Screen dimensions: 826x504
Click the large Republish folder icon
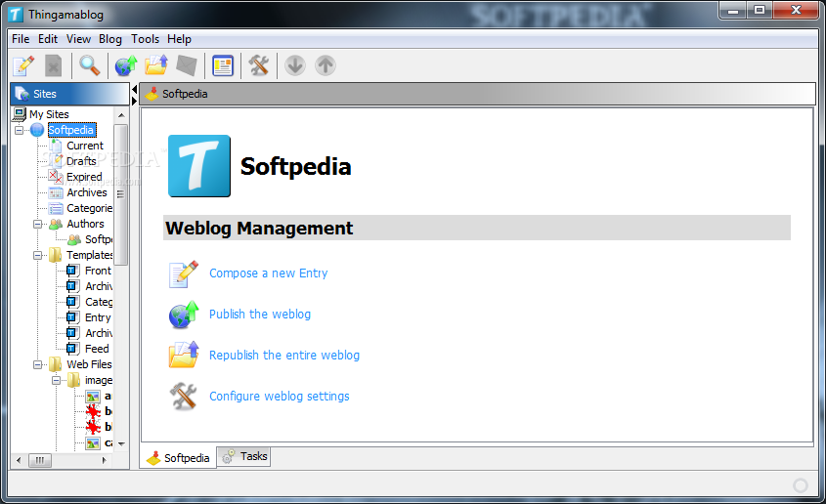184,354
